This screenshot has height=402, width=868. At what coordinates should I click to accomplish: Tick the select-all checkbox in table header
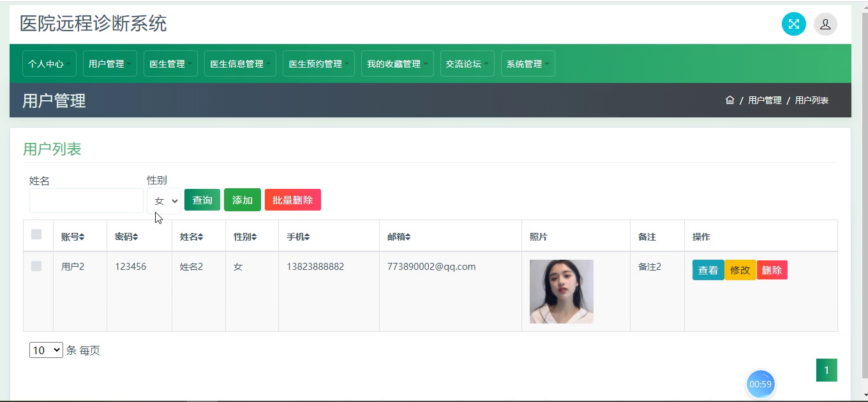click(x=36, y=234)
